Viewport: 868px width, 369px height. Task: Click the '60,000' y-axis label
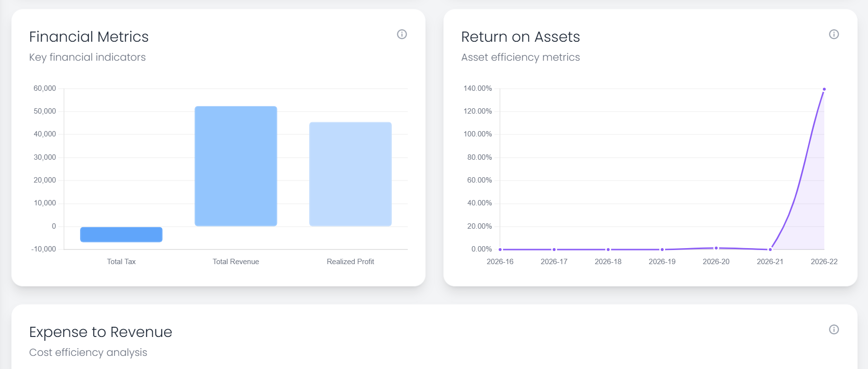click(x=45, y=88)
